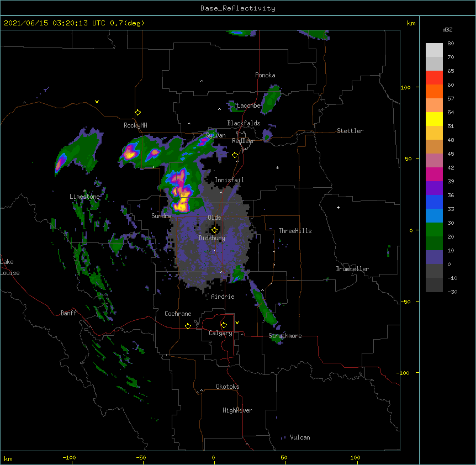
Task: Click the Strathmore city label
Action: pyautogui.click(x=285, y=336)
